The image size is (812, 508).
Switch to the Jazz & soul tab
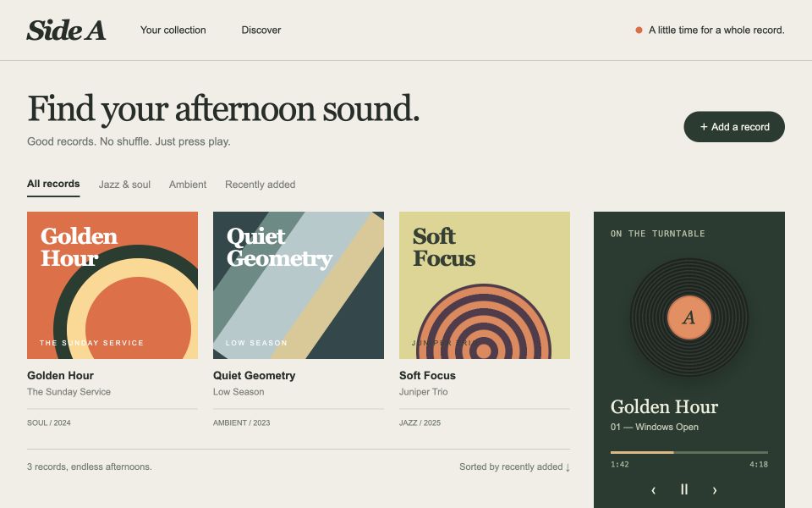[124, 185]
